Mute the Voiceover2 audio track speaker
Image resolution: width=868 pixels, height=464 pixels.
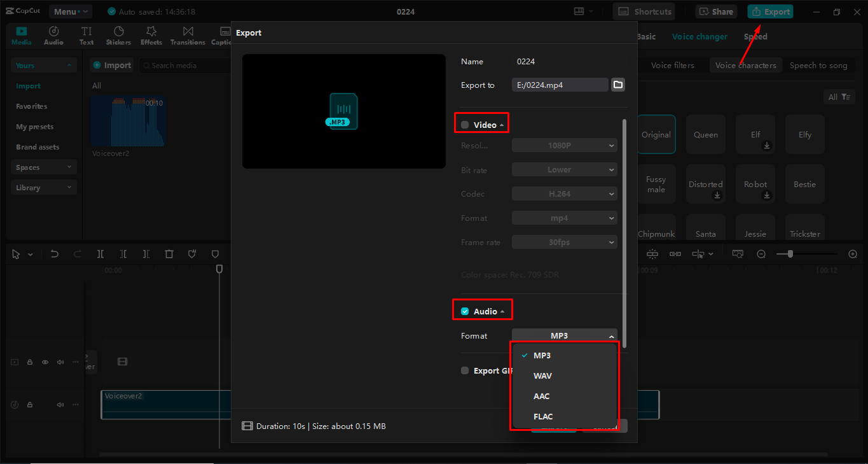(x=60, y=405)
